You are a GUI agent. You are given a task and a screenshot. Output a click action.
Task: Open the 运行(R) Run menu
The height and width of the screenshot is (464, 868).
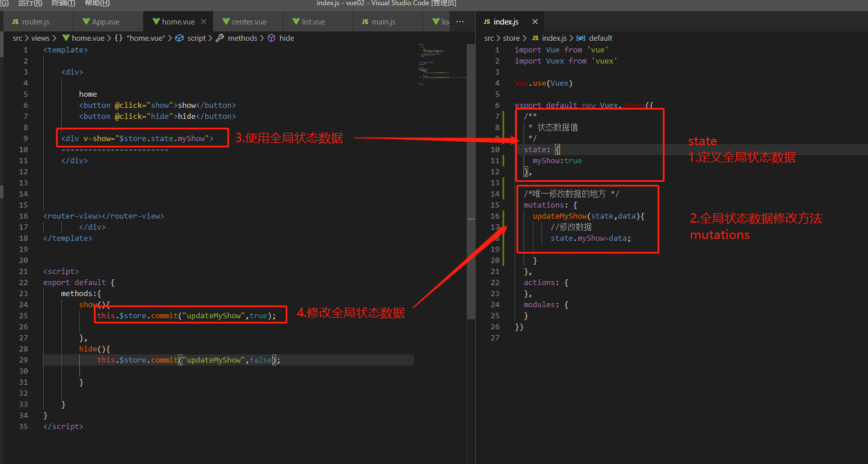[30, 3]
